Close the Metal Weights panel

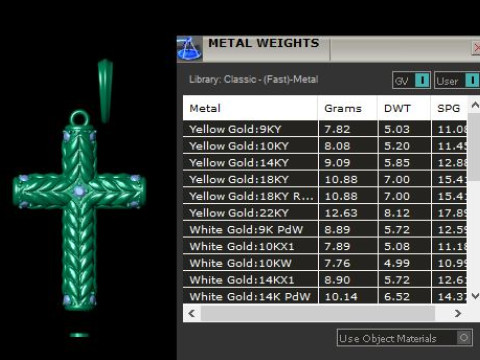click(x=476, y=48)
